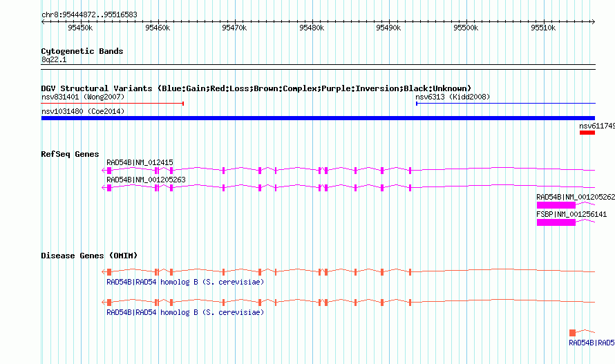Open the nsv1031480 (Coe2014) variant label
The width and height of the screenshot is (615, 364).
83,111
